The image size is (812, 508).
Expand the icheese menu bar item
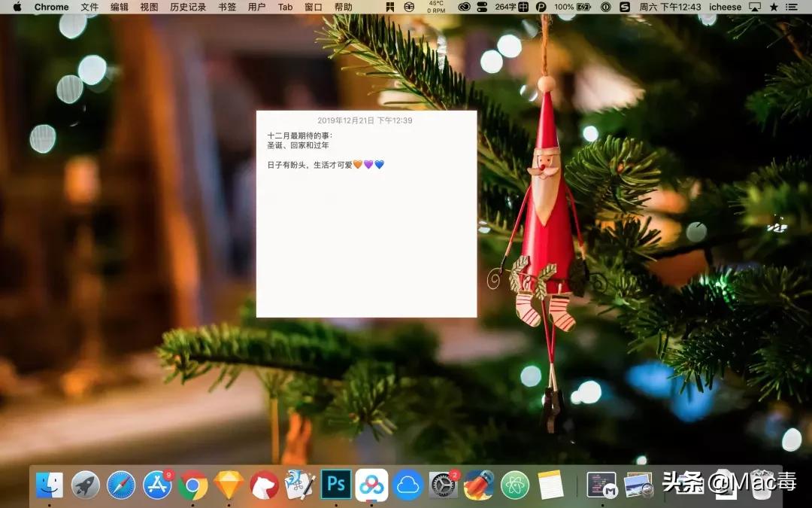[724, 7]
